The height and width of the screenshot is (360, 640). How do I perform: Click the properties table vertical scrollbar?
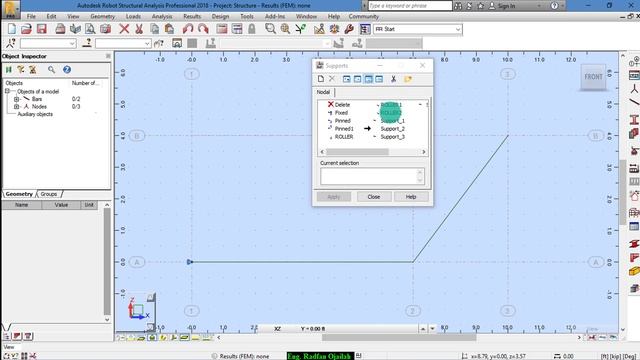[107, 261]
